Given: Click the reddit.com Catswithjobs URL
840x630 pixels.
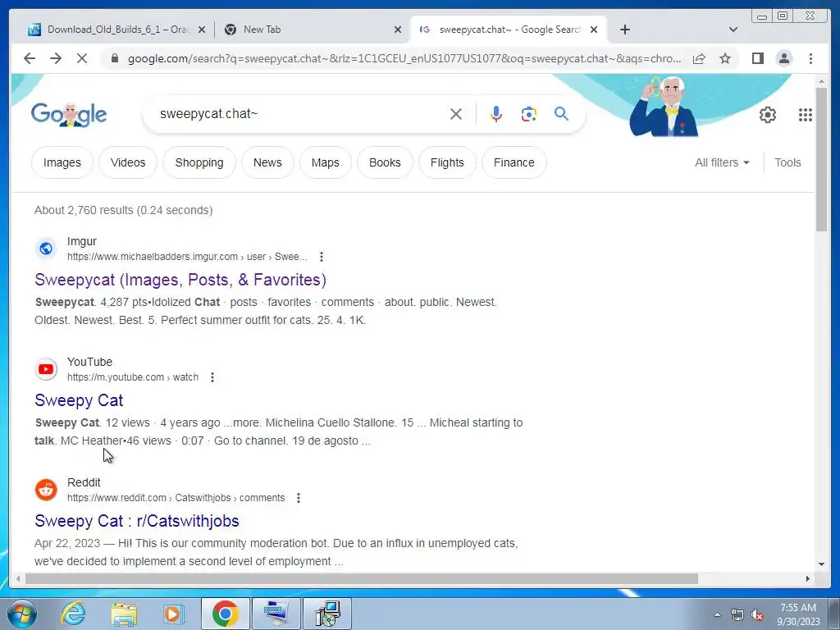Looking at the screenshot, I should [x=176, y=498].
